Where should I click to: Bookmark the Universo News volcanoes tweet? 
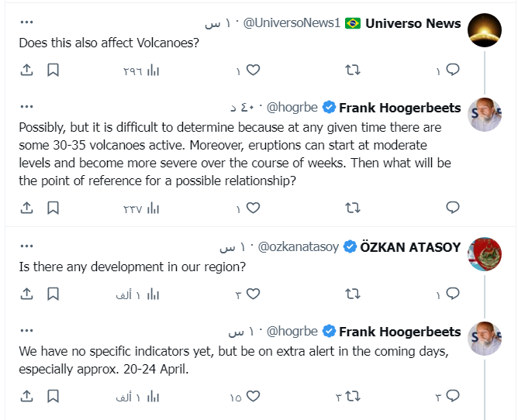pyautogui.click(x=53, y=71)
